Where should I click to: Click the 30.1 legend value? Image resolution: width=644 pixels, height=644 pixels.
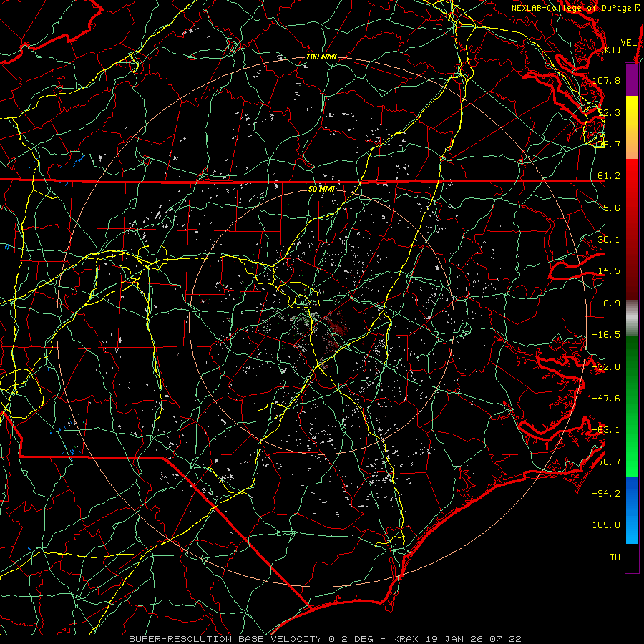pos(609,240)
